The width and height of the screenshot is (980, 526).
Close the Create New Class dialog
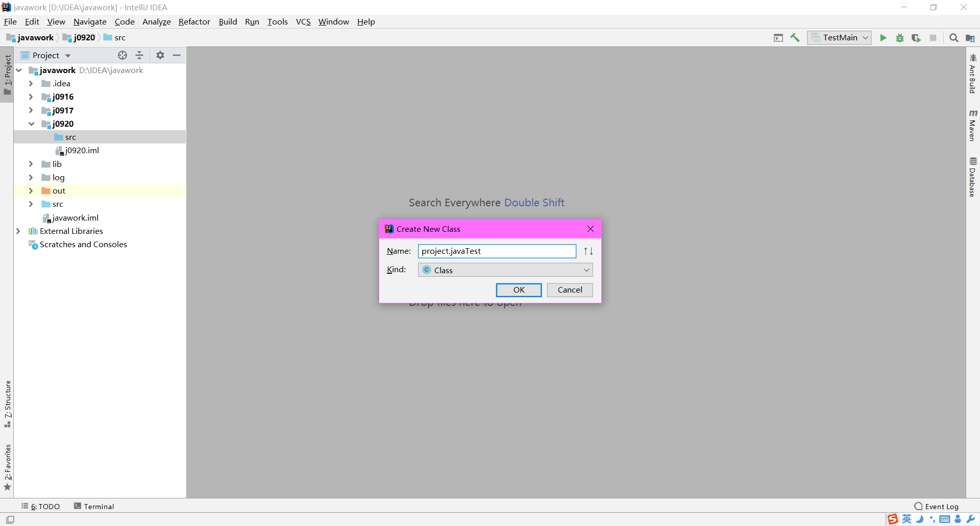click(x=591, y=229)
